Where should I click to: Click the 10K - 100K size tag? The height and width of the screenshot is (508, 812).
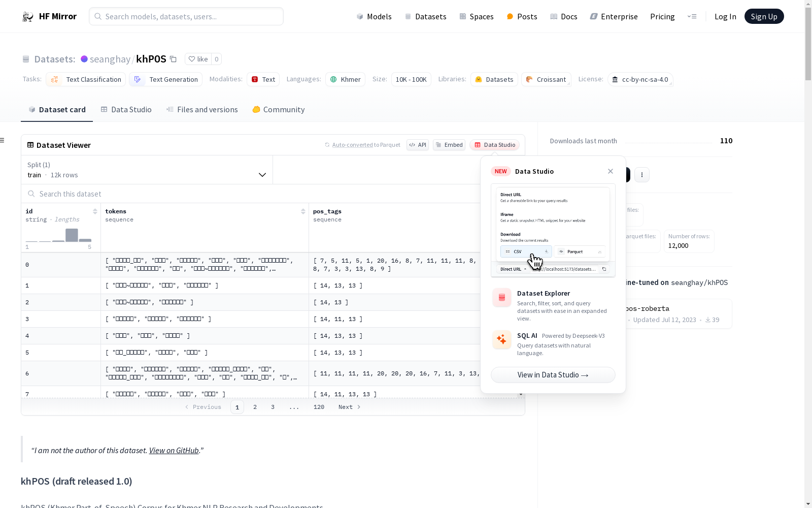pos(411,79)
